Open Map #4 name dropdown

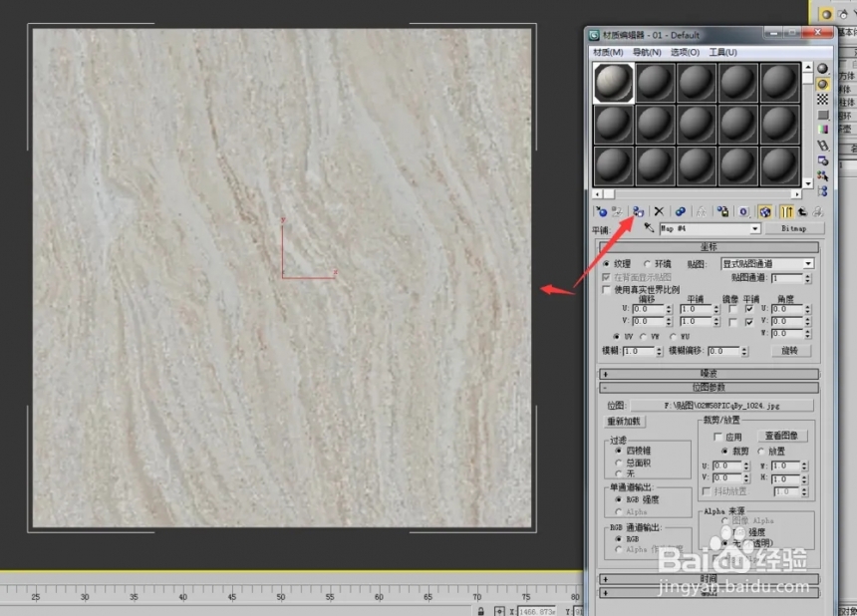click(754, 228)
